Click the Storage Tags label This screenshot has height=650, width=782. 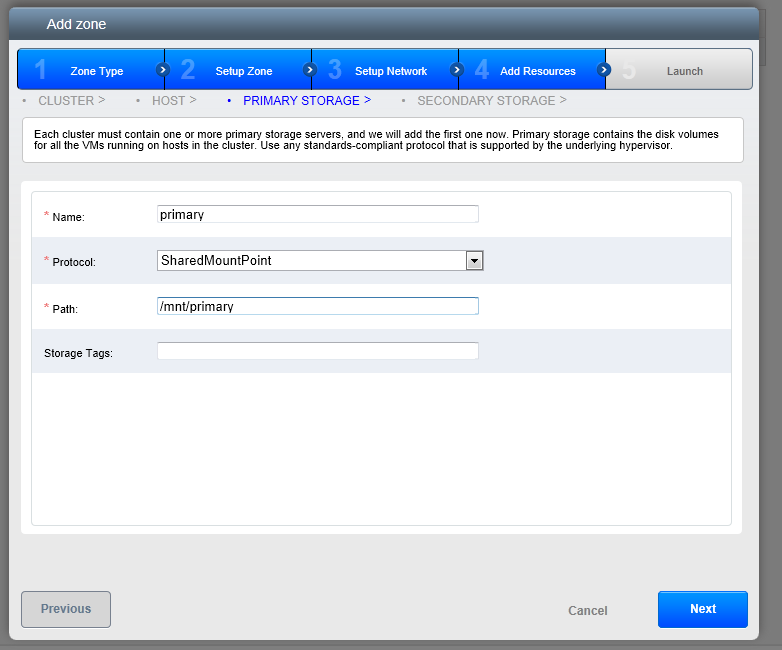coord(78,353)
